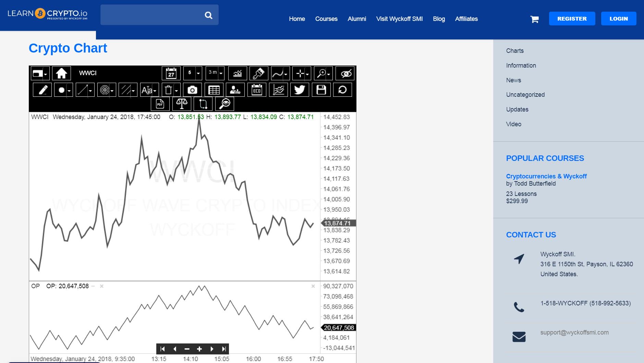Screen dimensions: 644x363
Task: Open the Home menu item
Action: [x=297, y=19]
